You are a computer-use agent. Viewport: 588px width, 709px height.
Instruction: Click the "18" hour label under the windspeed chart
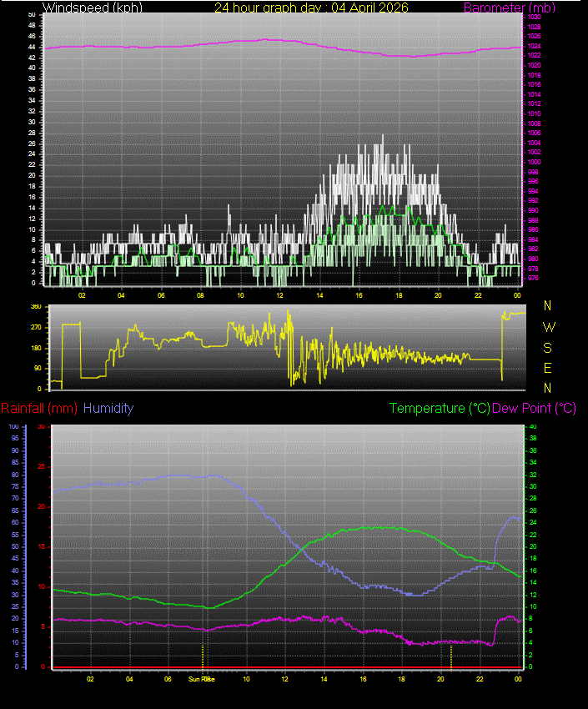pos(399,295)
